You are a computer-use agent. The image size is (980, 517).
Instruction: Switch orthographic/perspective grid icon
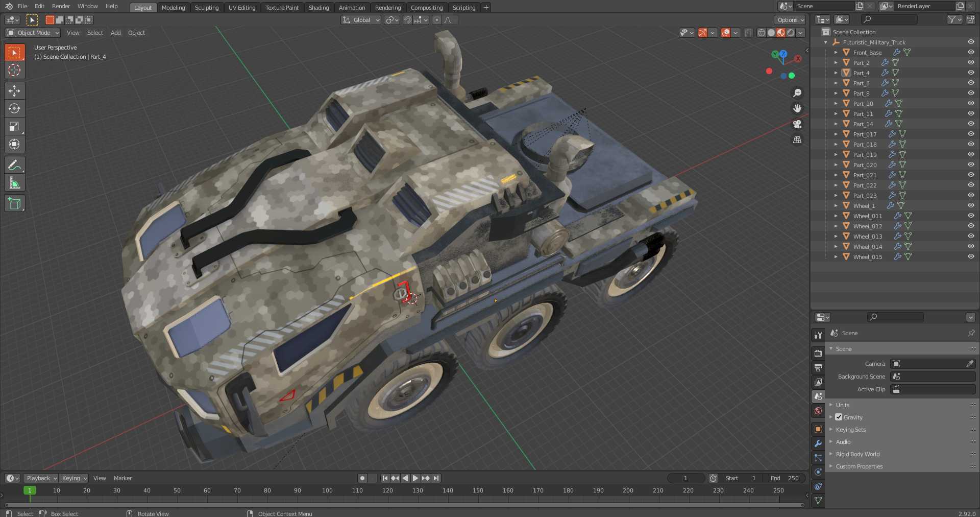pyautogui.click(x=797, y=139)
